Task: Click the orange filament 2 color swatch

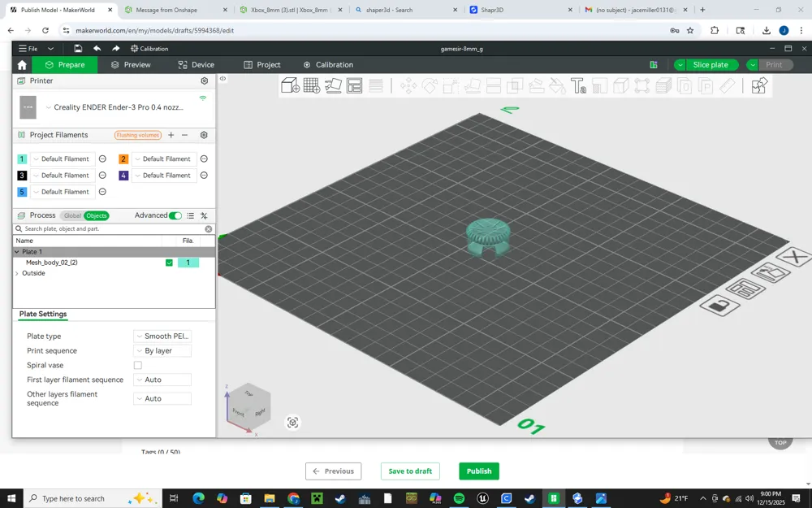Action: pyautogui.click(x=123, y=159)
